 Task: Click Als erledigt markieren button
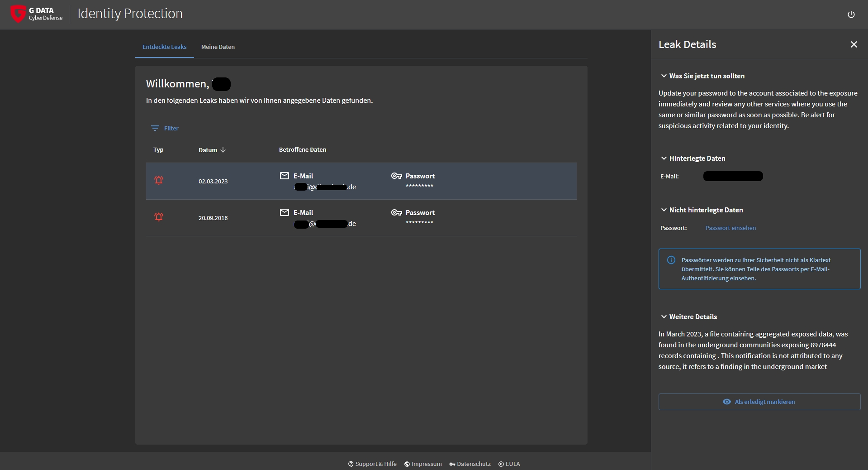click(759, 402)
